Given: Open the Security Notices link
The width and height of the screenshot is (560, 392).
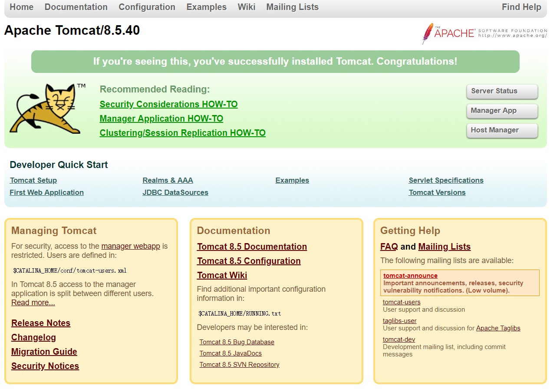Looking at the screenshot, I should tap(45, 366).
